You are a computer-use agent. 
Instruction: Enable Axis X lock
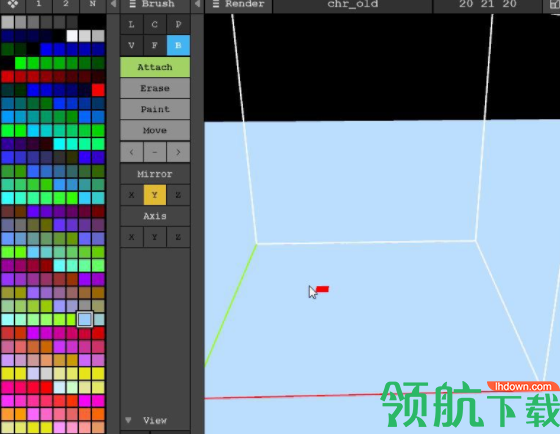(x=131, y=237)
